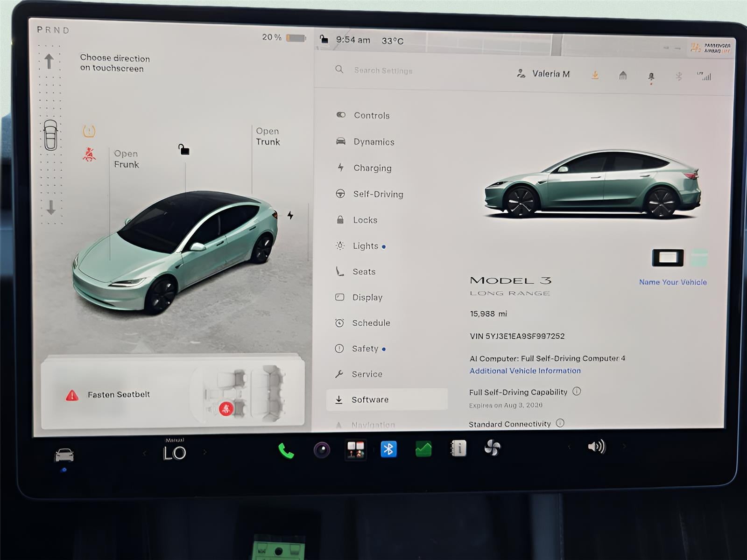Tap the software download arrow icon in header
The width and height of the screenshot is (747, 560).
click(x=595, y=75)
